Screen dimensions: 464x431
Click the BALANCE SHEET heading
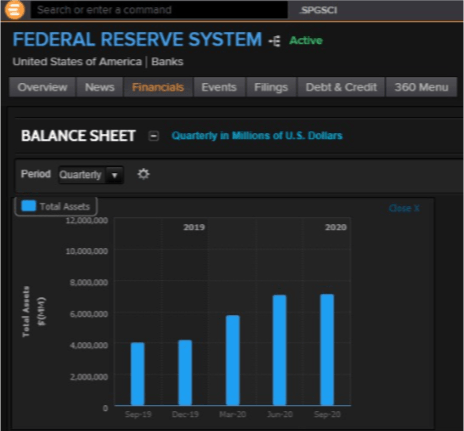click(78, 136)
